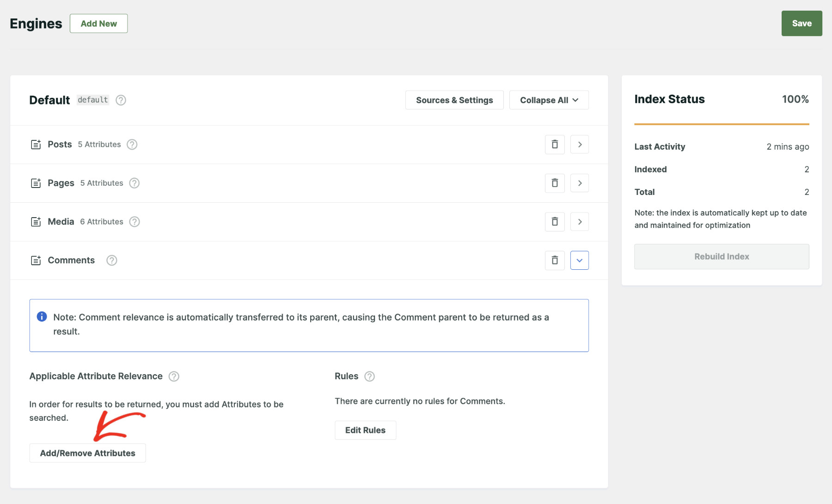
Task: Open Edit Rules for Comments
Action: coord(365,430)
